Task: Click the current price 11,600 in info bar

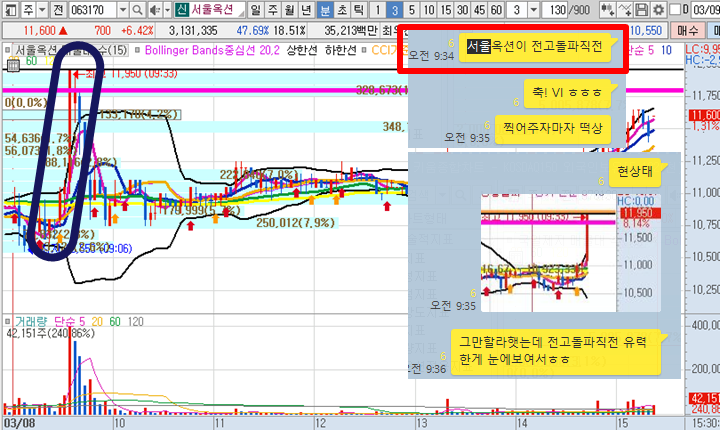Action: (x=39, y=31)
